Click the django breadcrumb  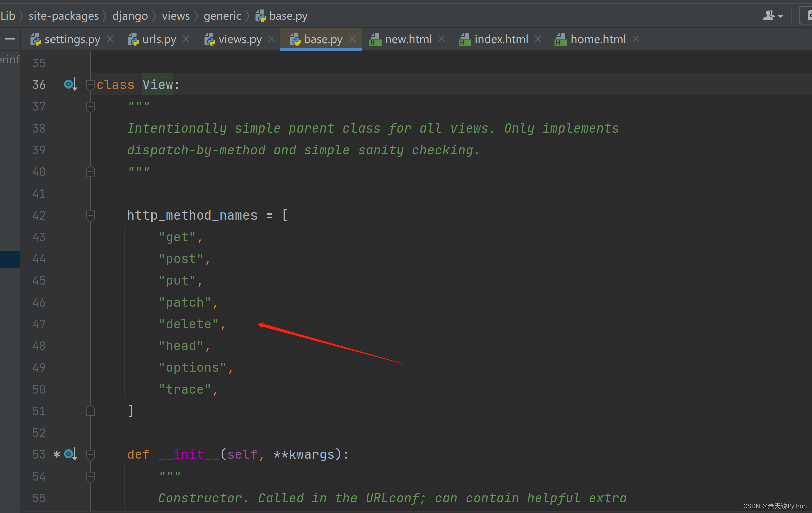point(130,16)
